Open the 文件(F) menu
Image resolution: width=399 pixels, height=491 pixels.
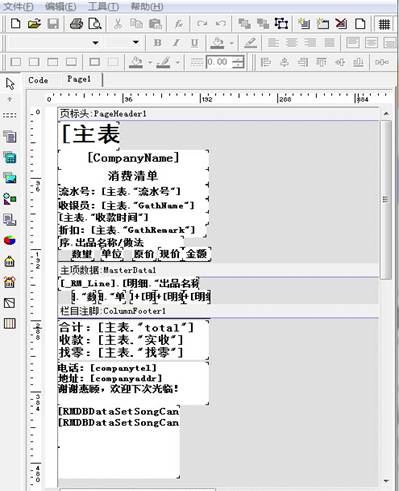pyautogui.click(x=18, y=6)
